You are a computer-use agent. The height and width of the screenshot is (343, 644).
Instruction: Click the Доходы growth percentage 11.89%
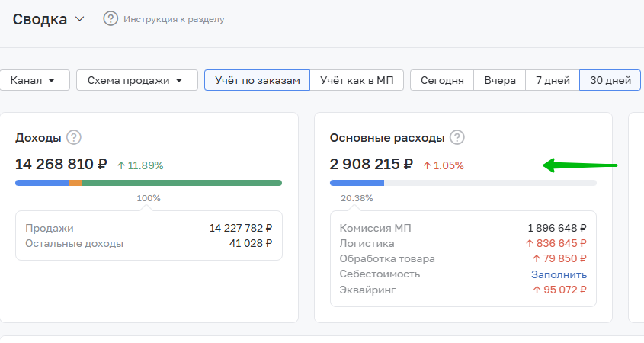coord(140,165)
